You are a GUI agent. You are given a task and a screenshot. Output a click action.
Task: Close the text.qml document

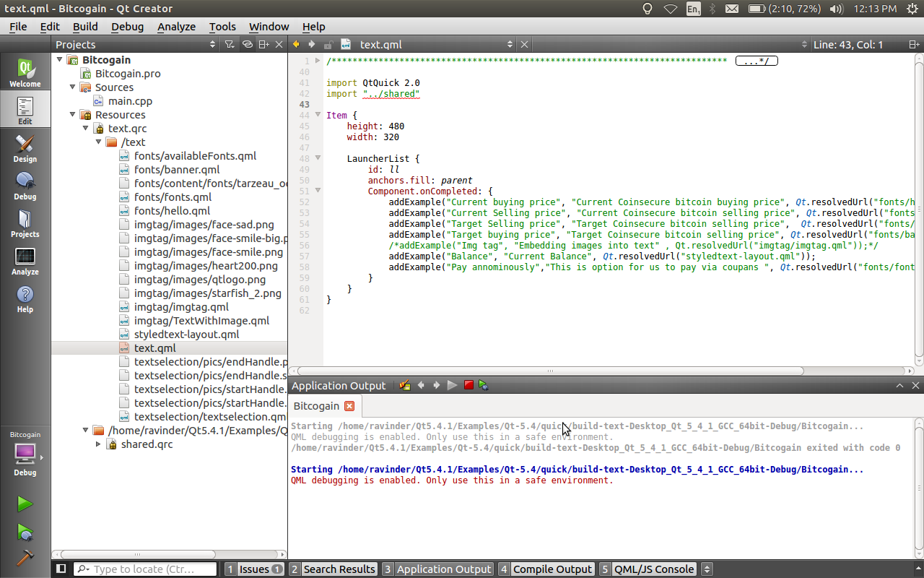(x=525, y=45)
